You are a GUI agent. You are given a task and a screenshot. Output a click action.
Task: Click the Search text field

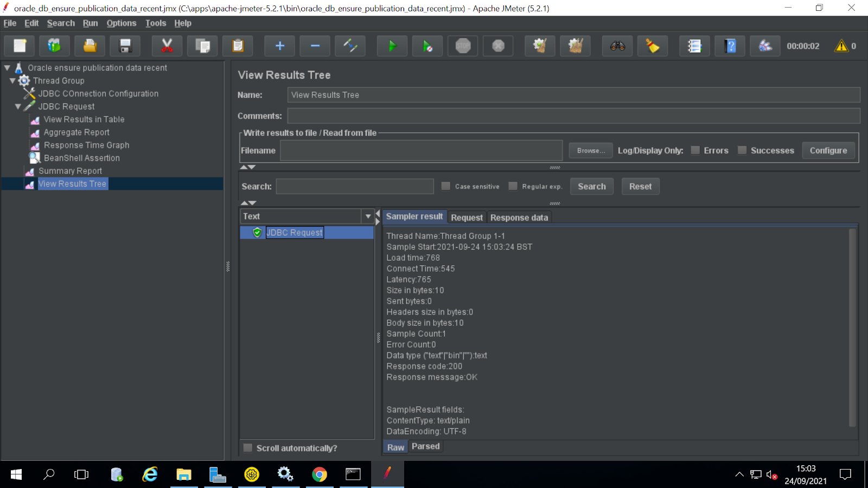(355, 186)
